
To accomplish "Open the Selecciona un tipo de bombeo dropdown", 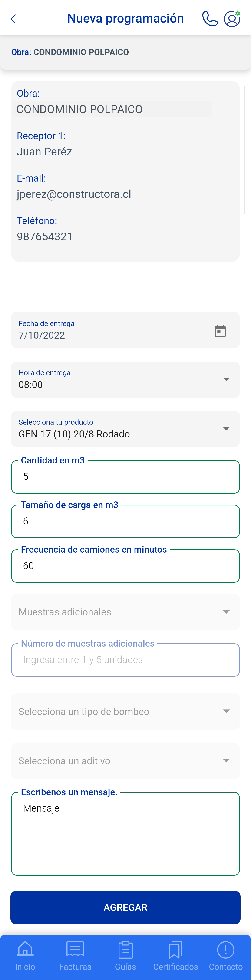I will (125, 712).
